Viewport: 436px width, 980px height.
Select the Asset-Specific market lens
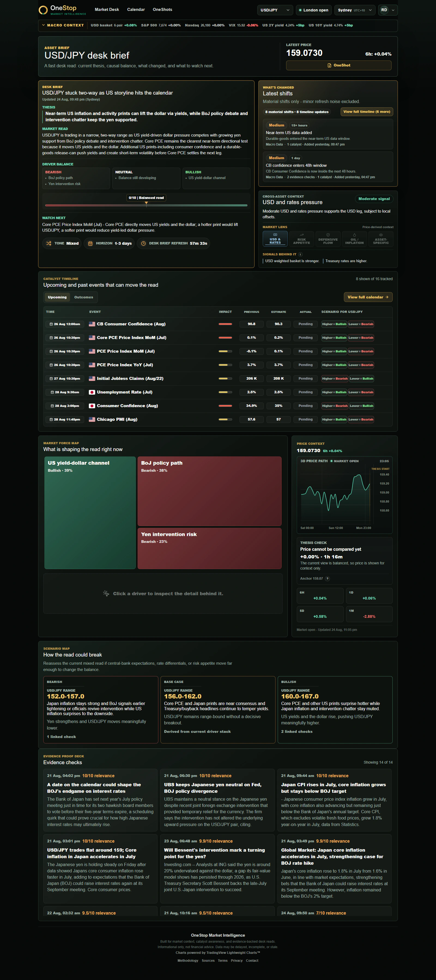381,239
